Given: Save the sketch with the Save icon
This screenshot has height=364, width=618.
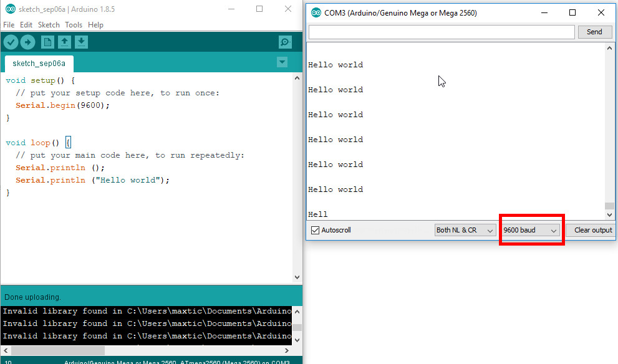Looking at the screenshot, I should (81, 42).
